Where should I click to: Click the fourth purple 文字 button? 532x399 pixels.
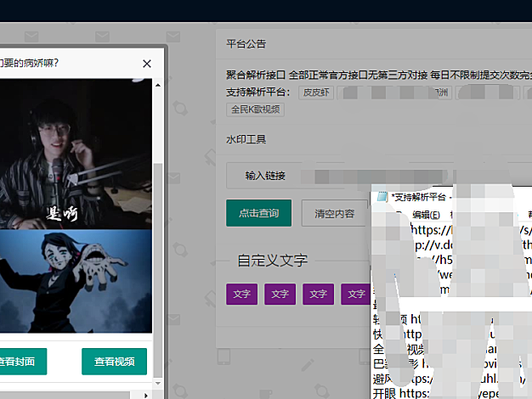click(356, 294)
